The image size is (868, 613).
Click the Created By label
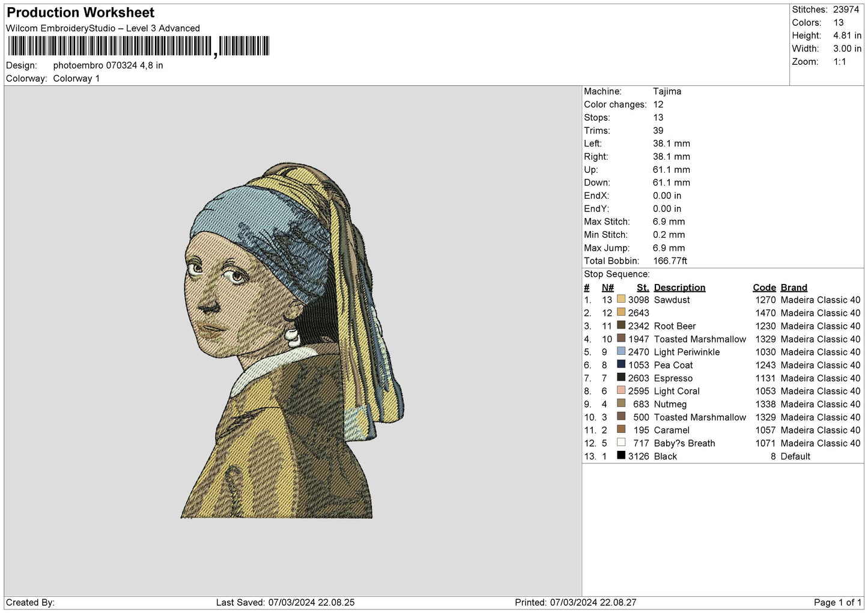point(30,602)
